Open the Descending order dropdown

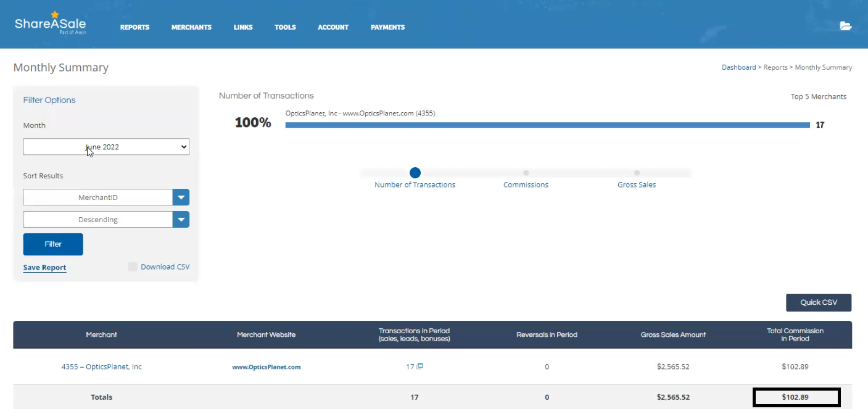(106, 220)
